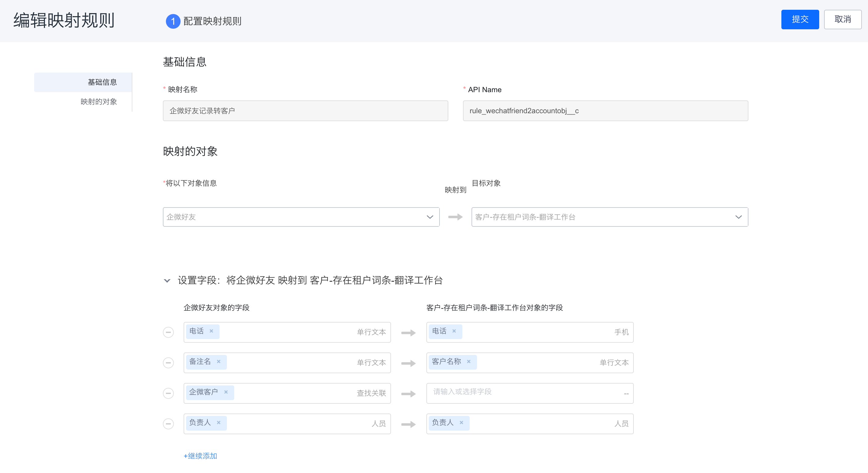Click the 企微好友对象的字段 column header

[x=216, y=308]
